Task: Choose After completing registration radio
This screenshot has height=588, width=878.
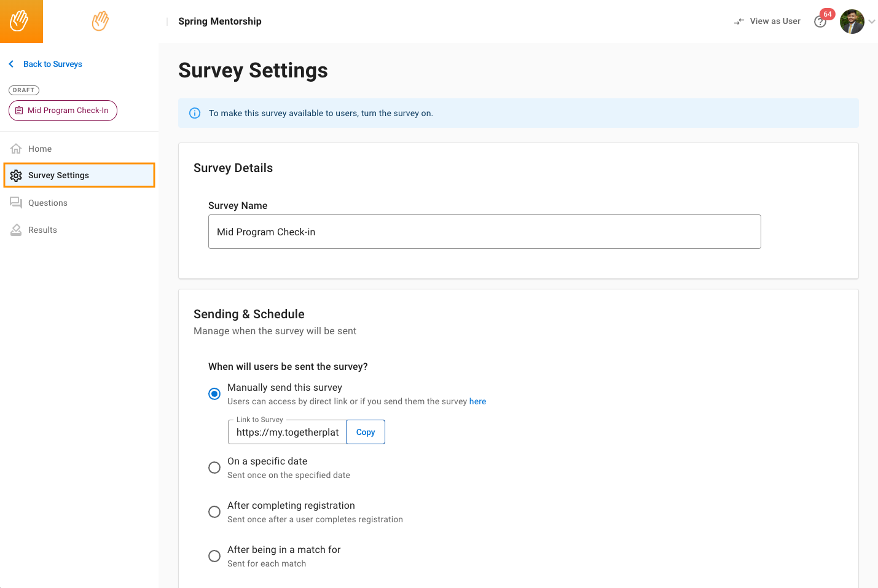Action: tap(214, 512)
